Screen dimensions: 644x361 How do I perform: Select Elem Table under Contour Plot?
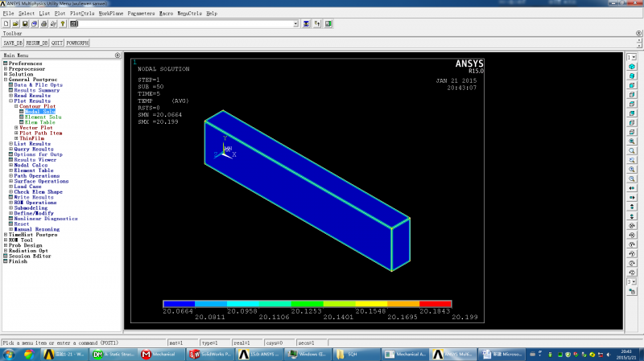point(39,122)
